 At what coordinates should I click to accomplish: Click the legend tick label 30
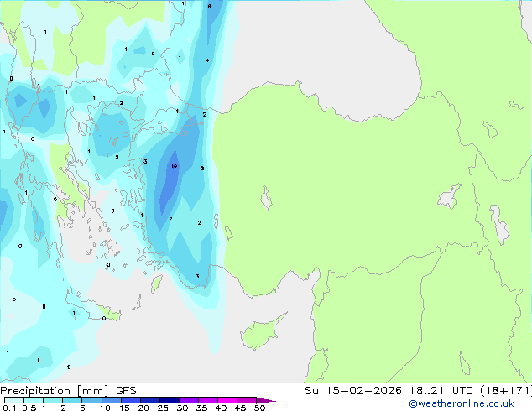[182, 408]
